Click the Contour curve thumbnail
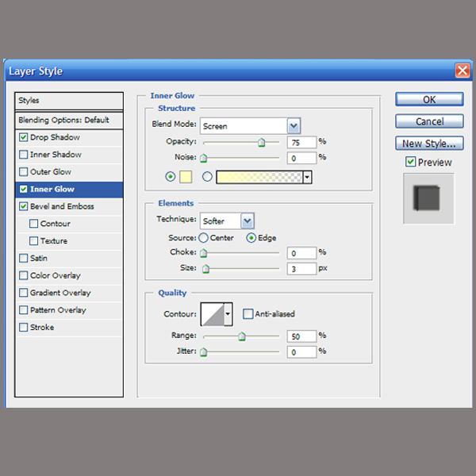This screenshot has width=476, height=476. (x=212, y=313)
